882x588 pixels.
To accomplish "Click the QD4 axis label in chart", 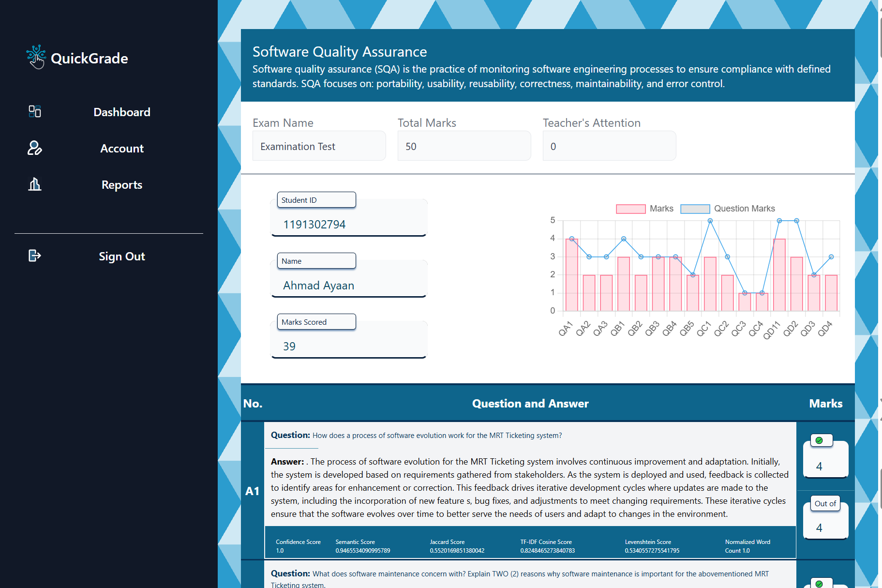I will (825, 328).
